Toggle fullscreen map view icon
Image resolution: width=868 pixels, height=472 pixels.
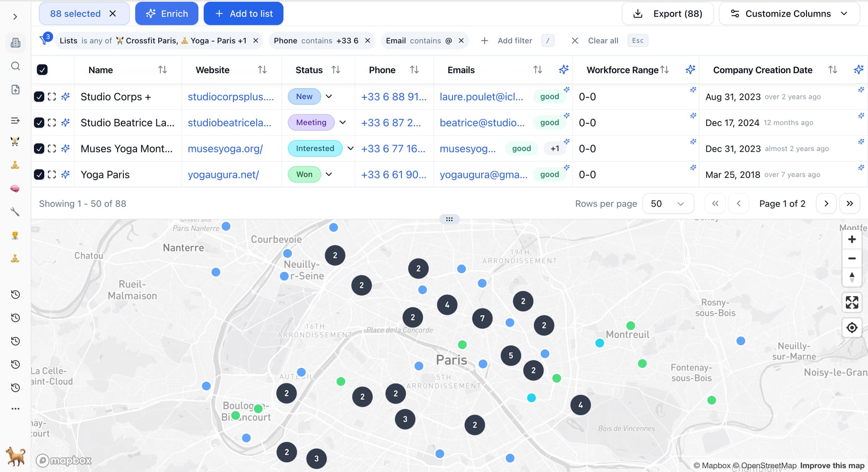pos(852,302)
